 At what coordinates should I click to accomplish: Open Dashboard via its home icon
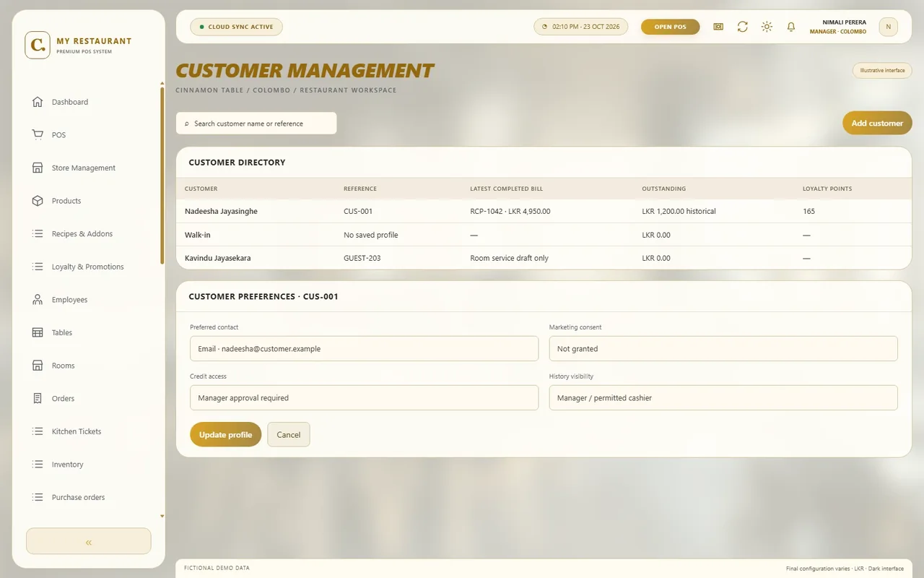[x=38, y=102]
